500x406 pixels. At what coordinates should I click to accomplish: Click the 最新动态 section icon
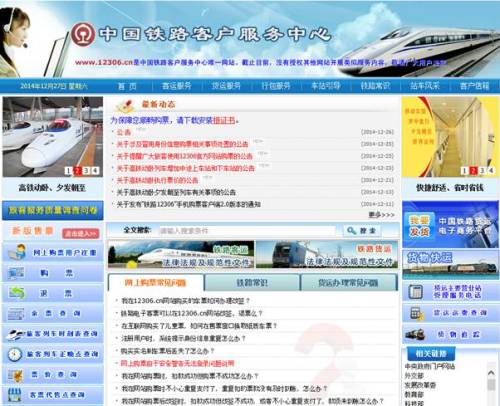(125, 106)
